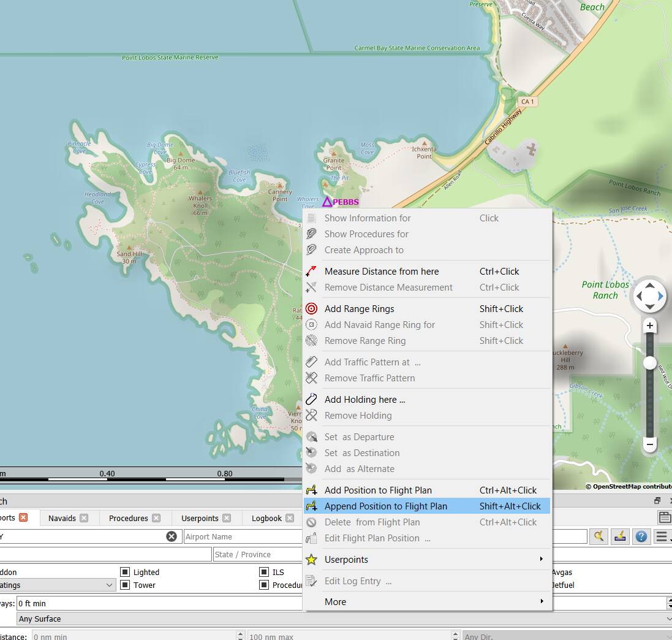Click the minimum distance spinner arrows

[x=240, y=636]
